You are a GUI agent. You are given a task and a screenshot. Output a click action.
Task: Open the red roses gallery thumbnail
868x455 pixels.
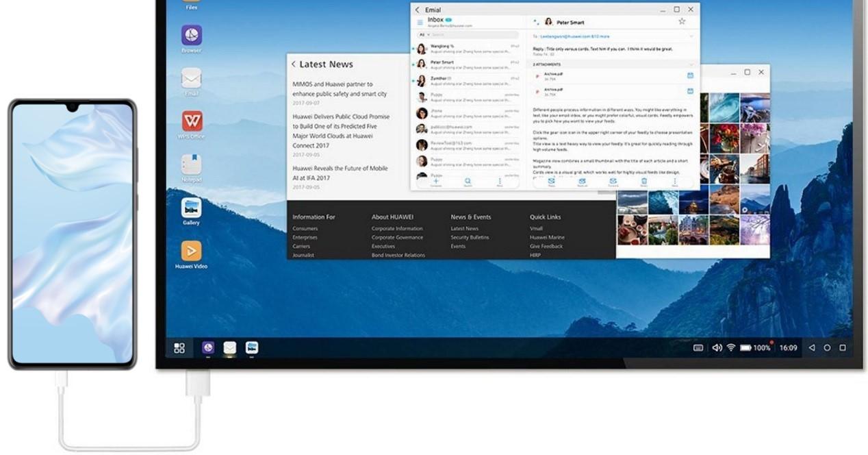(x=724, y=138)
